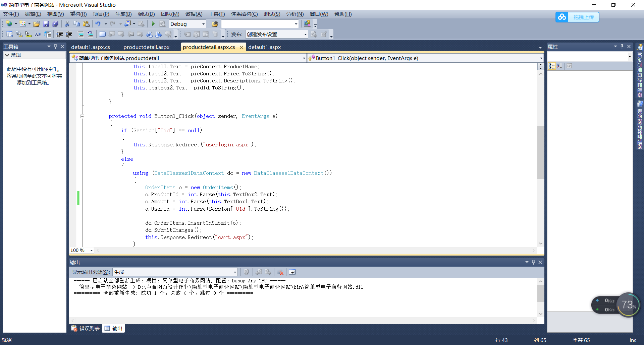The width and height of the screenshot is (644, 345).
Task: Collapse the Button1_Click method outline
Action: 82,116
